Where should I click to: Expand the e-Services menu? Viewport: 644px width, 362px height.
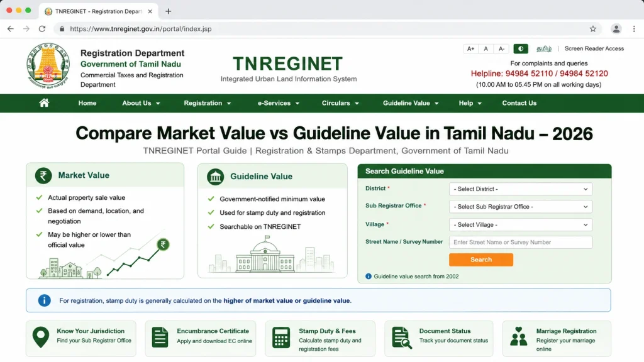point(279,103)
